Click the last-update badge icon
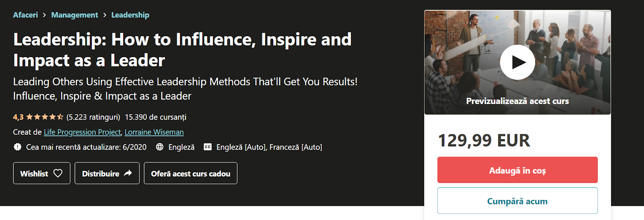The width and height of the screenshot is (644, 220). pyautogui.click(x=17, y=147)
